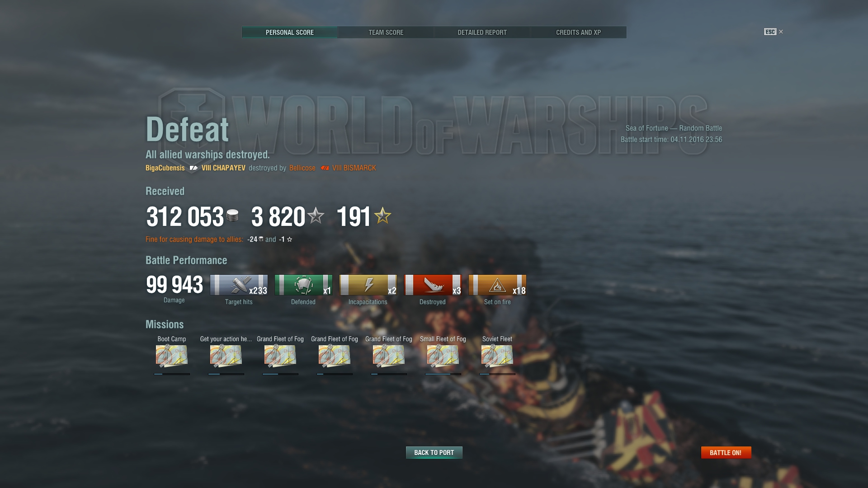This screenshot has width=868, height=488.
Task: Open the Detailed Report tab
Action: pyautogui.click(x=482, y=33)
